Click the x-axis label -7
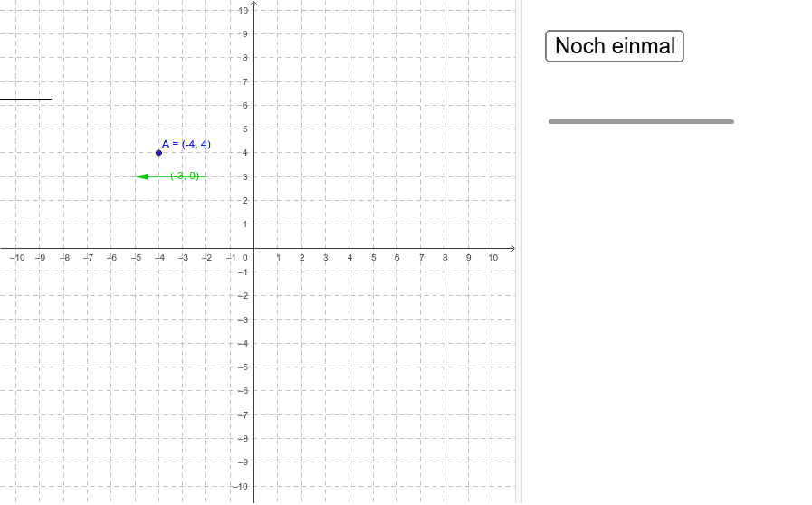The width and height of the screenshot is (812, 505). pos(89,257)
